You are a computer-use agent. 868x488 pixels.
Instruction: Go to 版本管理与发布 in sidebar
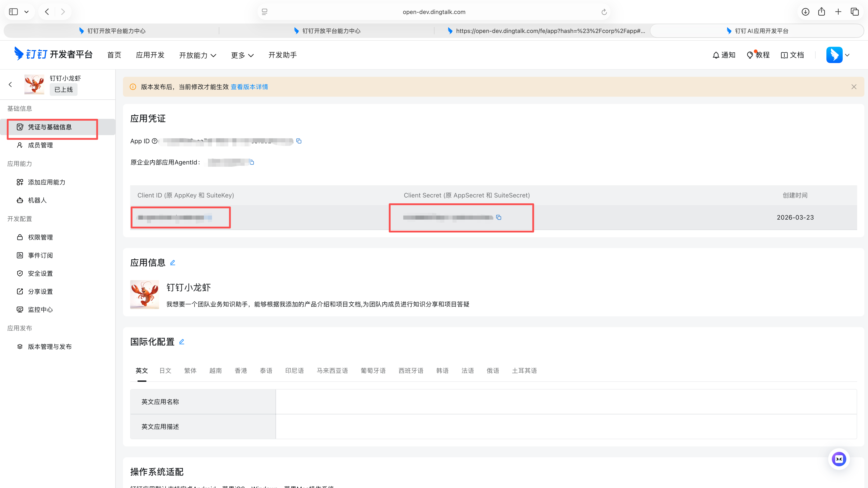(x=50, y=346)
